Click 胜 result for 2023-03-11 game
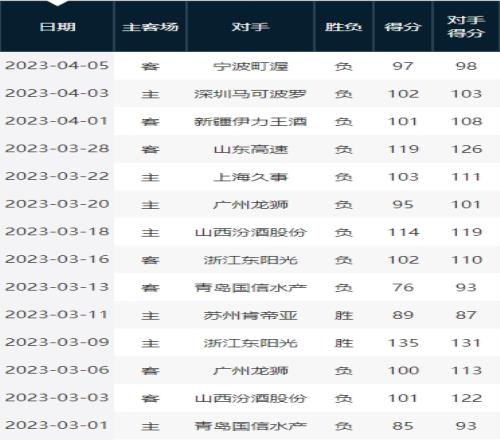 [344, 315]
